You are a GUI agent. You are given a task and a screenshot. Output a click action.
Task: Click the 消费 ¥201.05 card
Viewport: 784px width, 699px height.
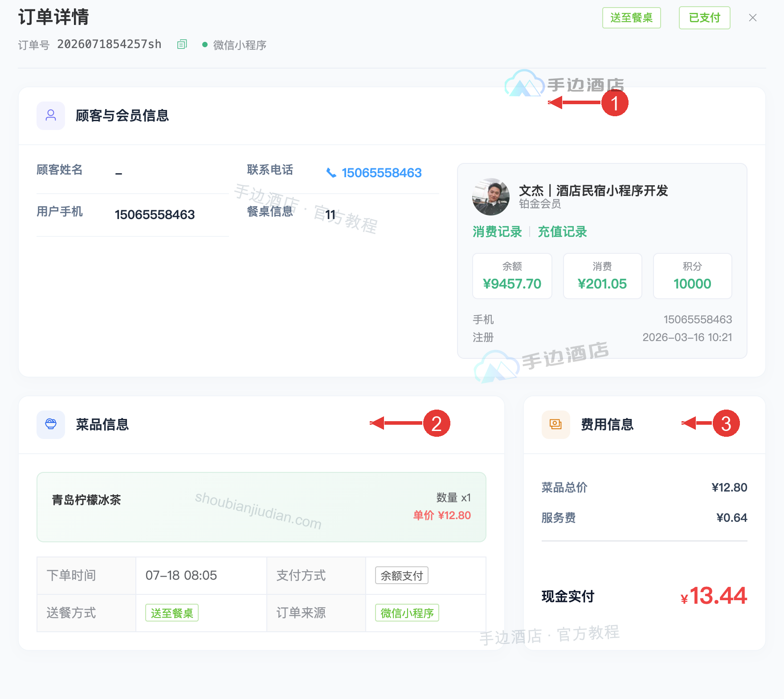coord(602,276)
